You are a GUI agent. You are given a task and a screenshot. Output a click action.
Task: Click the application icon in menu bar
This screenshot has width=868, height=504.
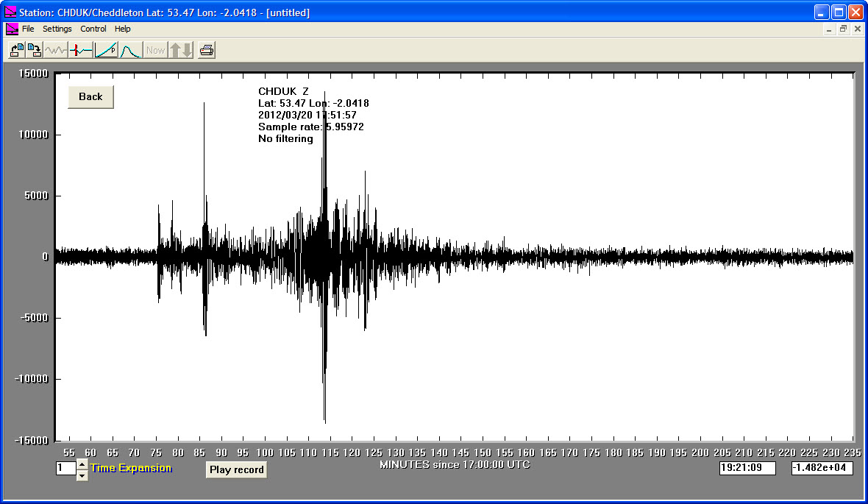(12, 29)
